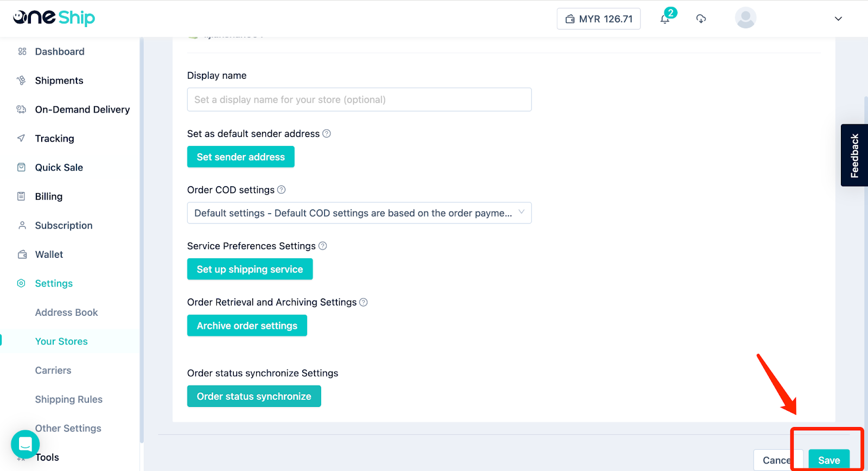Open the Feedback side tab

tap(854, 155)
